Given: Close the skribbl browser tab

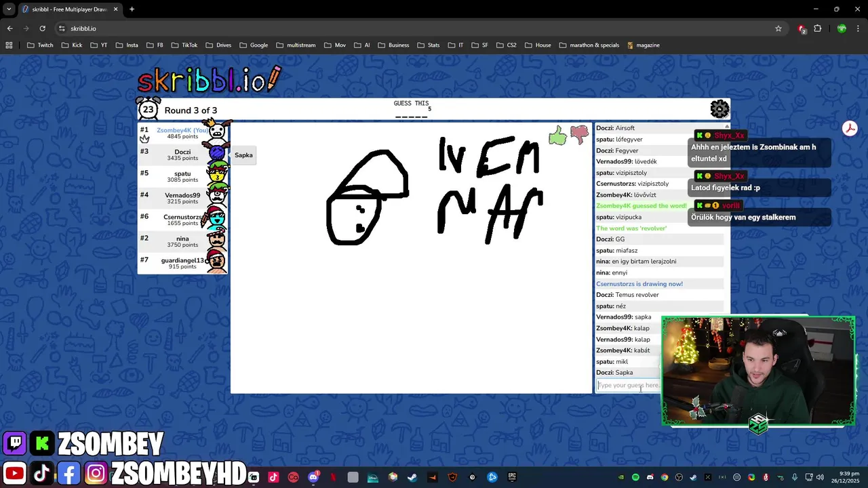Looking at the screenshot, I should pos(116,9).
